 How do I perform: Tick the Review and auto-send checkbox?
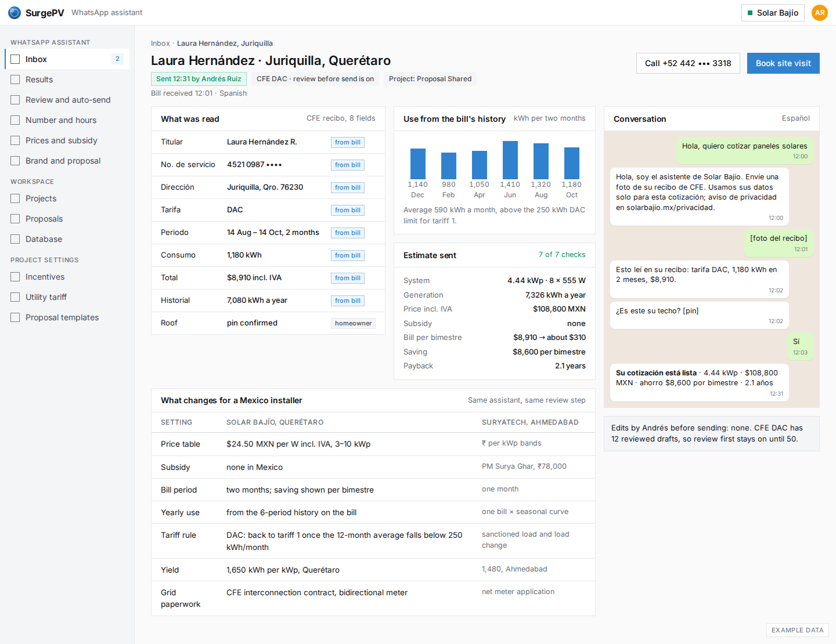point(15,100)
